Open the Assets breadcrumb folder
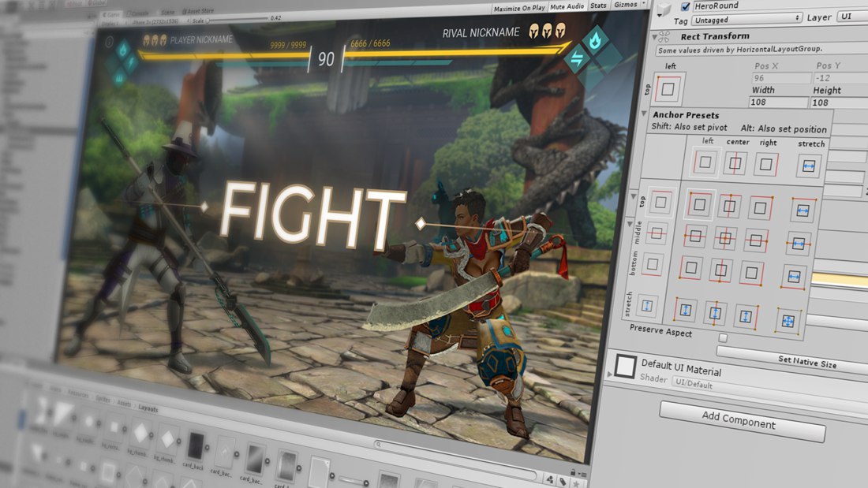Screen dimensions: 868x488 (x=124, y=404)
